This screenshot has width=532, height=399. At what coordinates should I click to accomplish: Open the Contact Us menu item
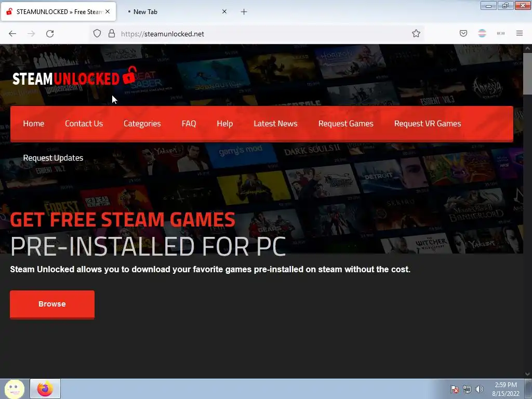pos(84,124)
